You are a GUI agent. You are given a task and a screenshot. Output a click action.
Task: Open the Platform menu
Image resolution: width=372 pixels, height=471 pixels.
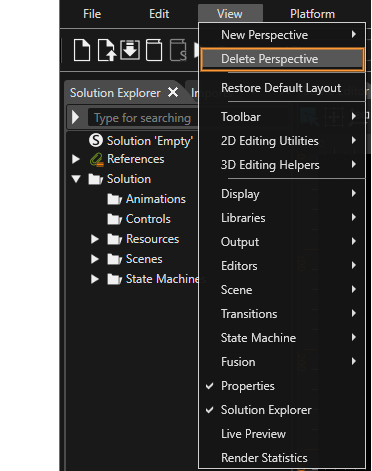click(312, 14)
